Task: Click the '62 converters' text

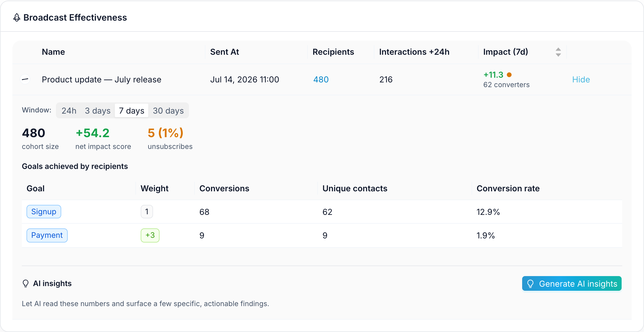Action: (506, 85)
